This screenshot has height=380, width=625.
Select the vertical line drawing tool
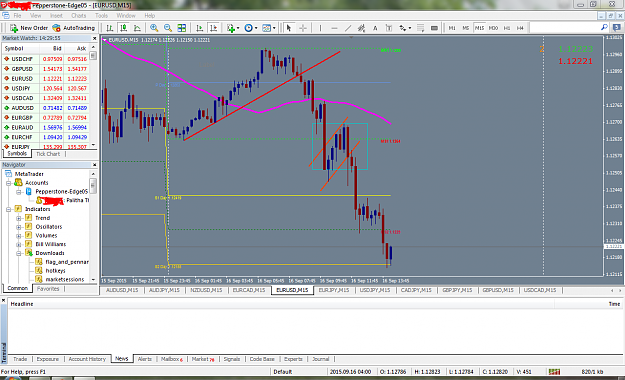point(320,28)
